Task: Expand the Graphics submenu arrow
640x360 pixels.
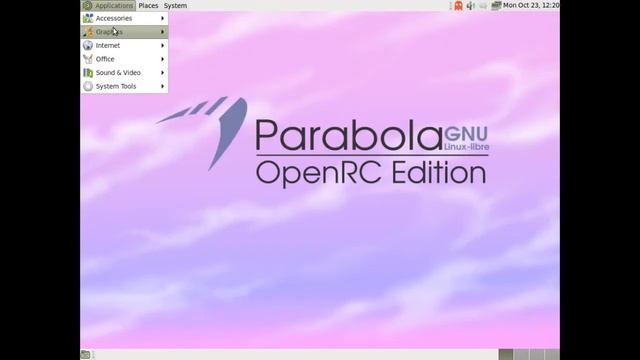Action: [x=162, y=32]
